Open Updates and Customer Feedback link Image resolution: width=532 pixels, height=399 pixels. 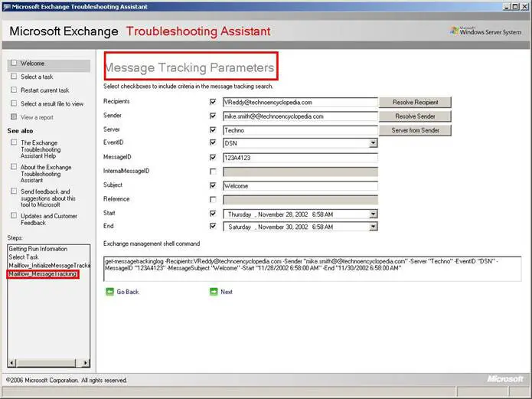tap(48, 219)
